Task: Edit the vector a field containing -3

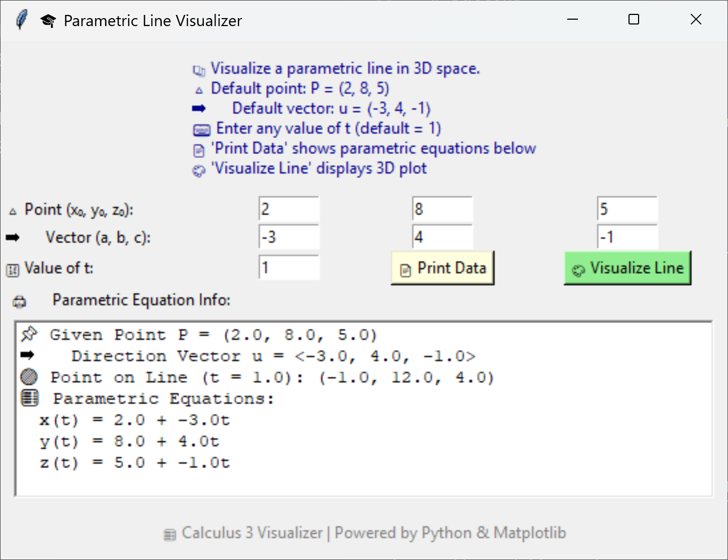Action: coord(289,237)
